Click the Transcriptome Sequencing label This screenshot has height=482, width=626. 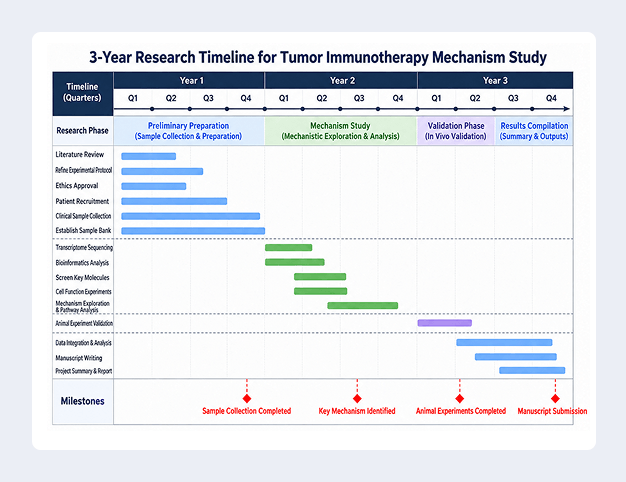click(84, 248)
